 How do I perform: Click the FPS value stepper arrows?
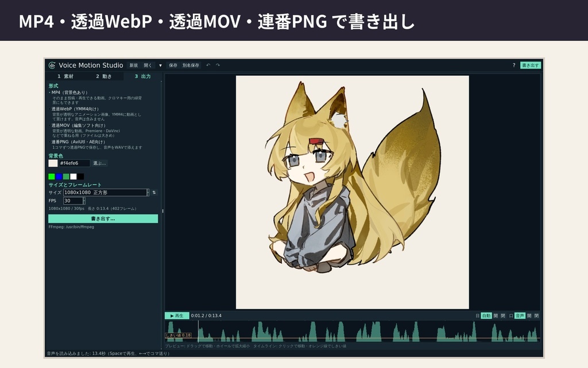84,201
